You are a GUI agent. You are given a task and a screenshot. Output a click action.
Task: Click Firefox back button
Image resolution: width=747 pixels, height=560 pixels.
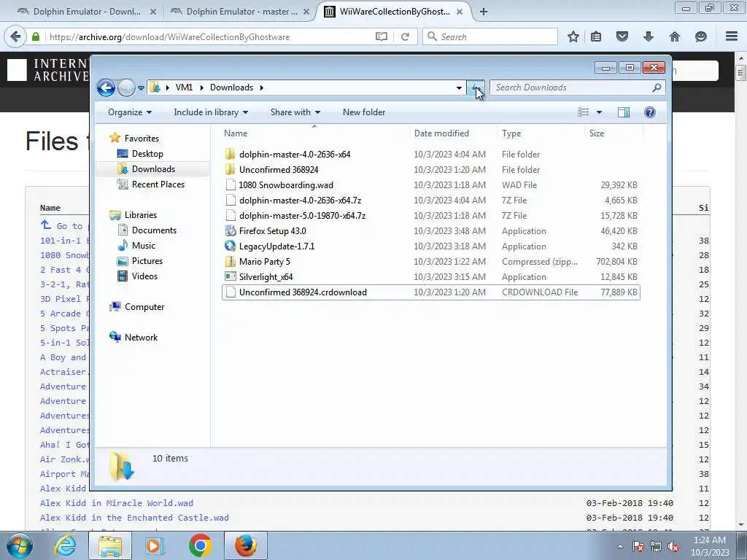point(15,36)
